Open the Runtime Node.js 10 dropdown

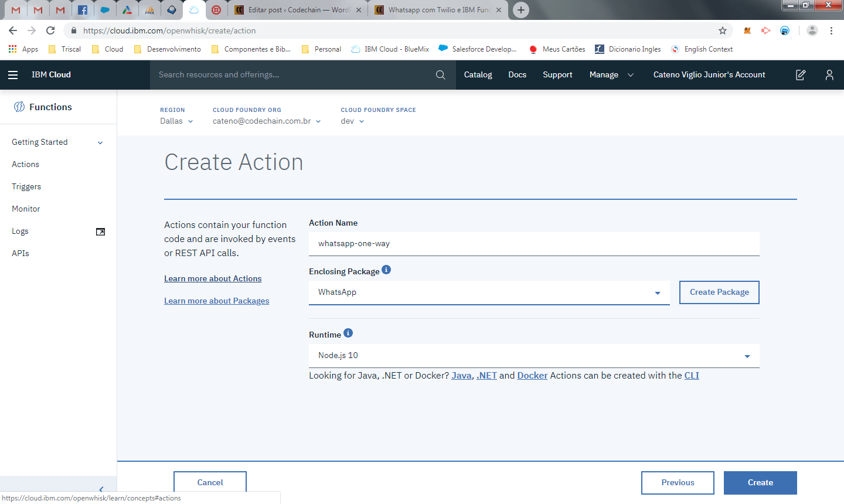click(x=534, y=356)
